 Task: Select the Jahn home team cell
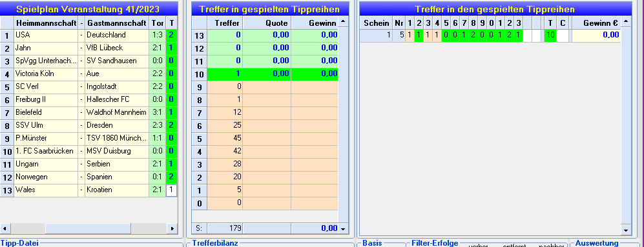[46, 48]
